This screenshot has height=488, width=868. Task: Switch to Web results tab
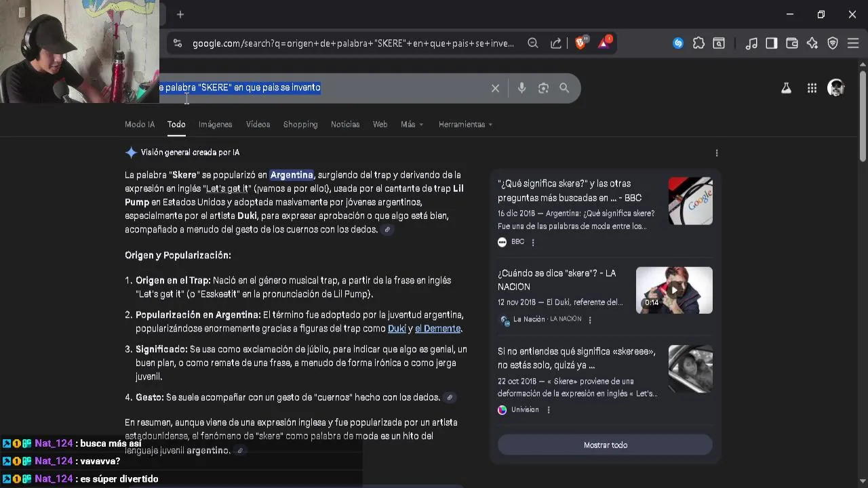(380, 125)
